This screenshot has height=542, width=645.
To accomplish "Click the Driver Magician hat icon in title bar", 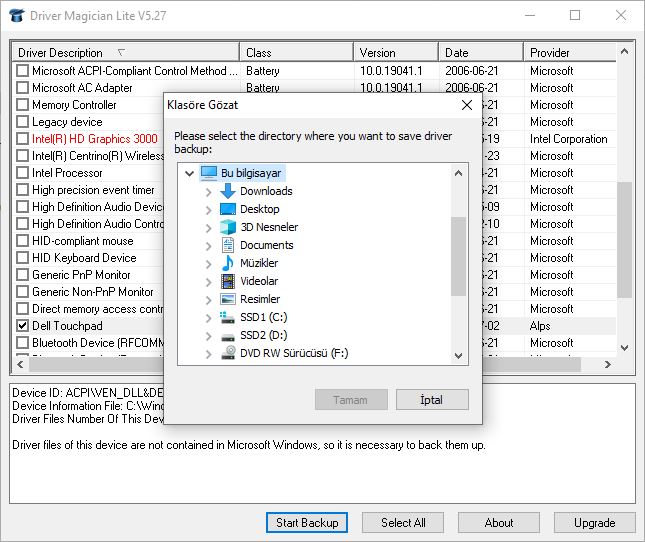I will [16, 16].
